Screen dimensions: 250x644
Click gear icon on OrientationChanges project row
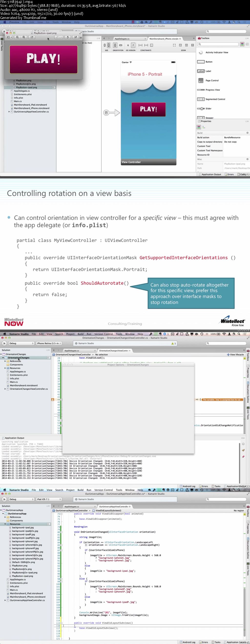point(49,358)
